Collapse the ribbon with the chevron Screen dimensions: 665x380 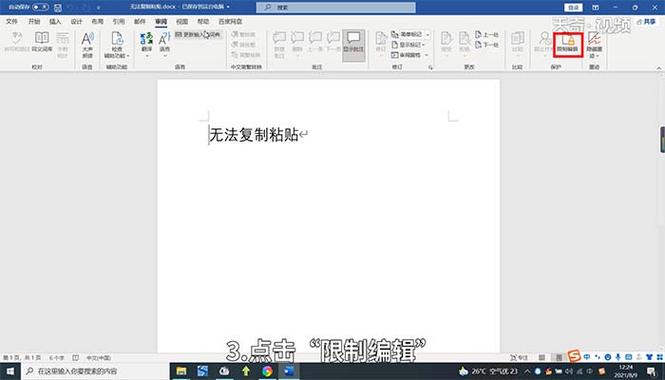pos(659,68)
